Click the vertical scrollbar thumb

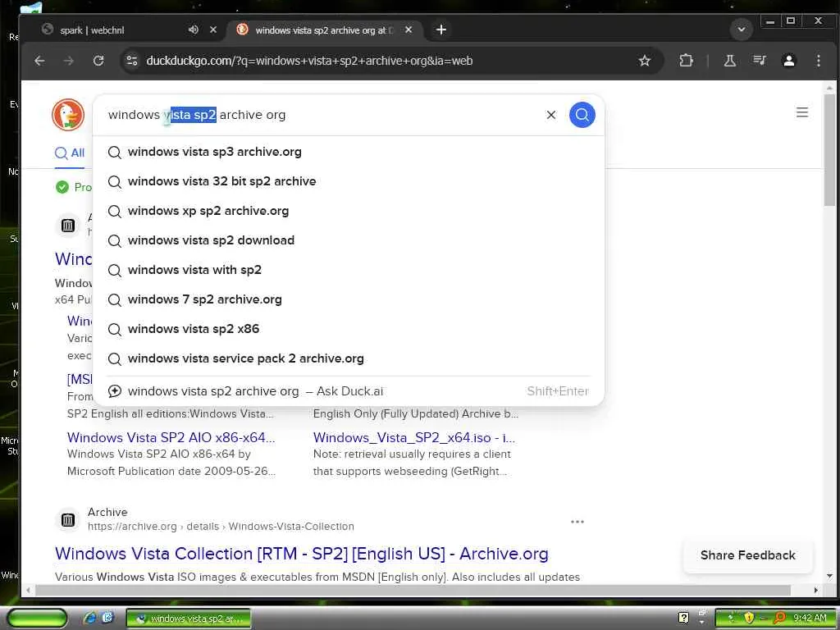829,150
